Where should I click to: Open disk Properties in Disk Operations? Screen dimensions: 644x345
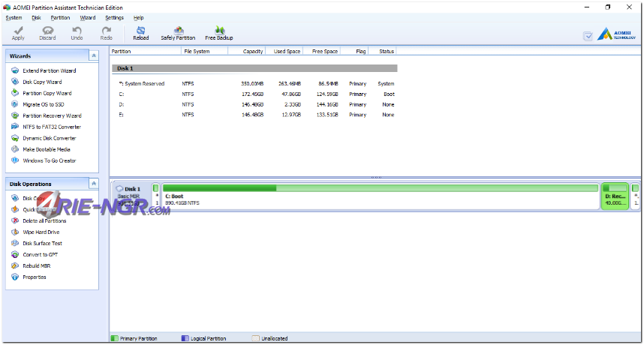34,277
